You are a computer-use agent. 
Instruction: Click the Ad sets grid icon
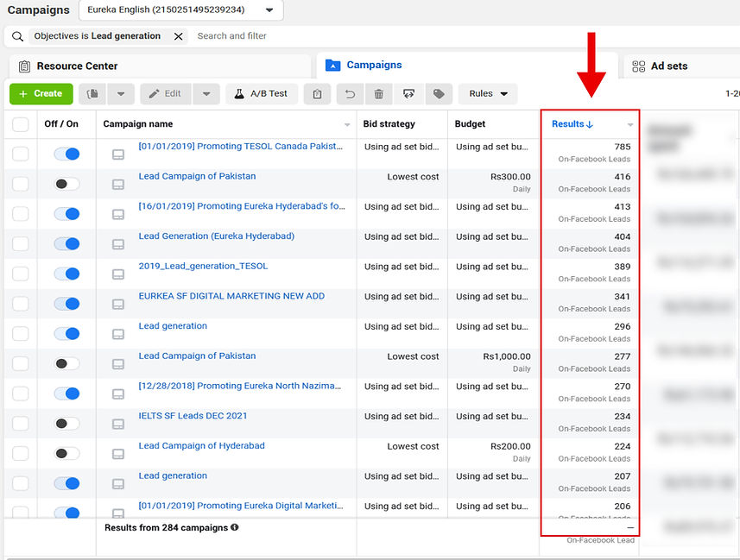[x=638, y=66]
